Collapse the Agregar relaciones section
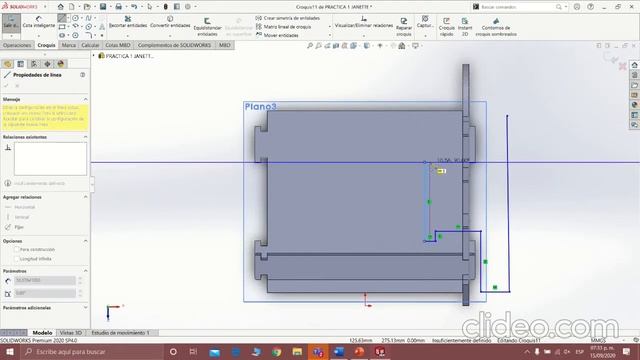The width and height of the screenshot is (640, 360). (x=85, y=197)
